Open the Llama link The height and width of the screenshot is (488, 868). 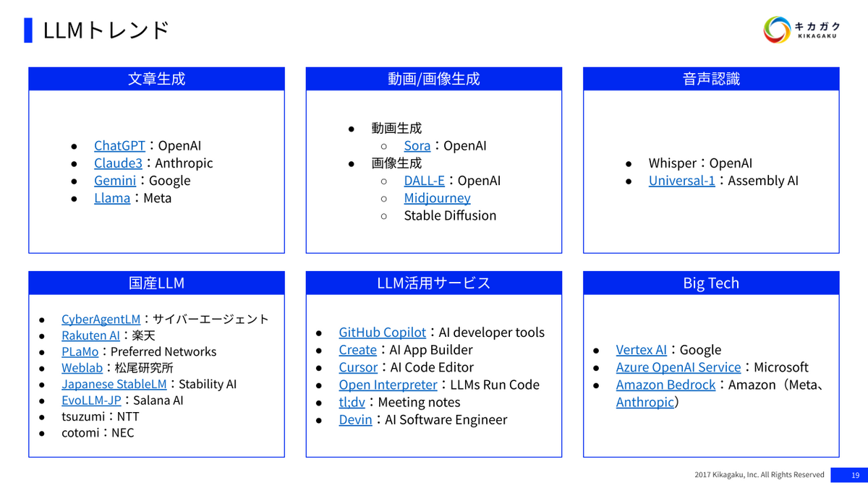tap(112, 197)
